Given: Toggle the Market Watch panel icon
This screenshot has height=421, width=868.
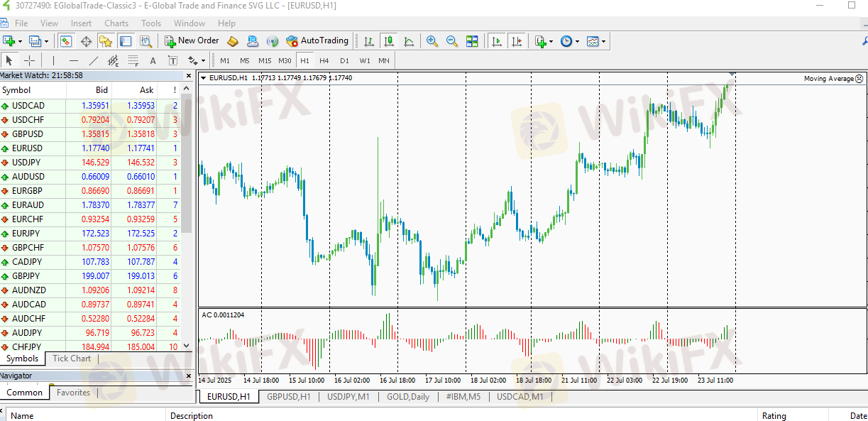Looking at the screenshot, I should 65,41.
